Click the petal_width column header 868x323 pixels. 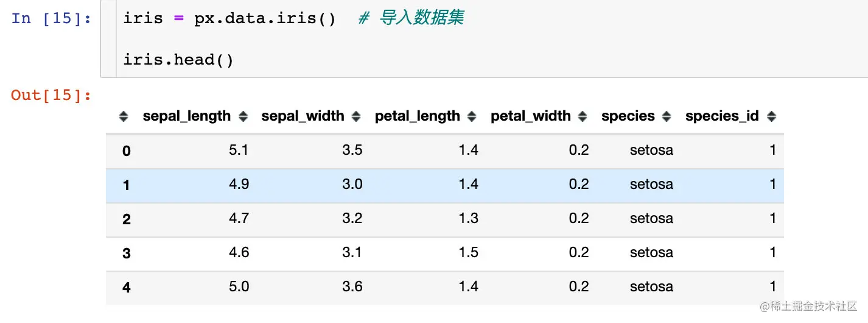coord(531,116)
